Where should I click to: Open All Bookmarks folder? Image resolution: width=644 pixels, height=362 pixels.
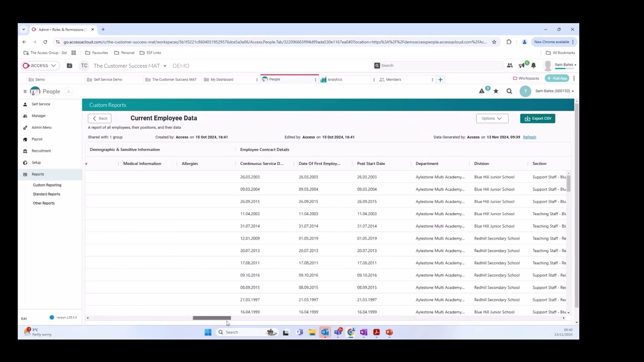point(560,53)
